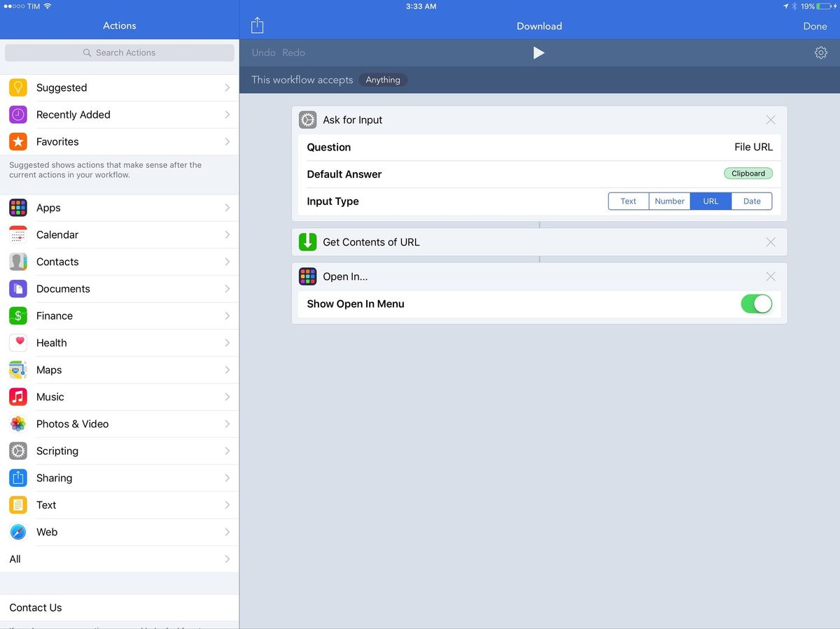The height and width of the screenshot is (629, 840).
Task: Expand the Favorites actions list
Action: pyautogui.click(x=119, y=141)
